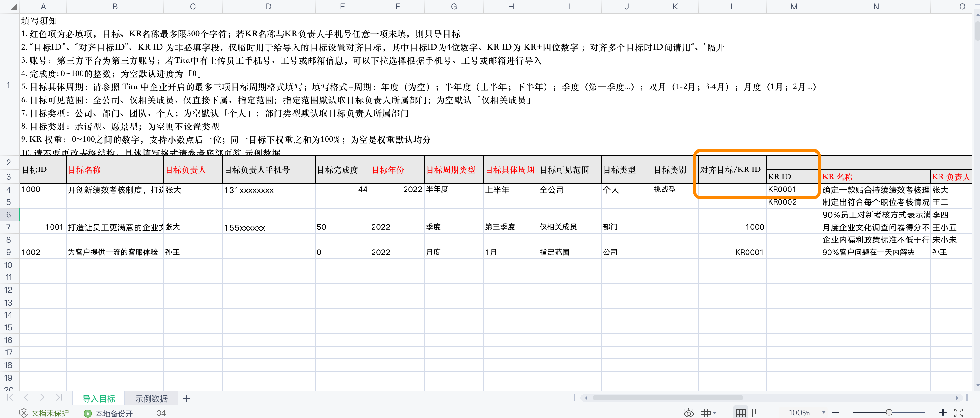Viewport: 980px width, 418px height.
Task: Select cell containing KR0002
Action: coord(794,202)
